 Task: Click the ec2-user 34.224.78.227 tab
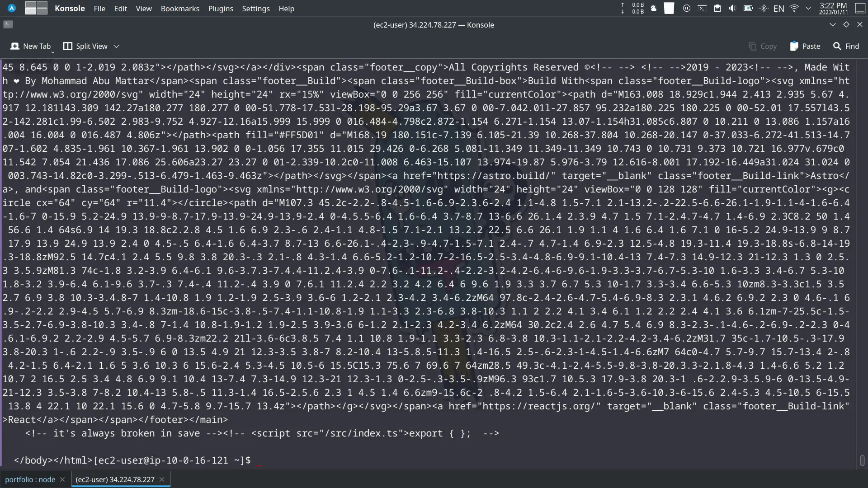click(114, 479)
